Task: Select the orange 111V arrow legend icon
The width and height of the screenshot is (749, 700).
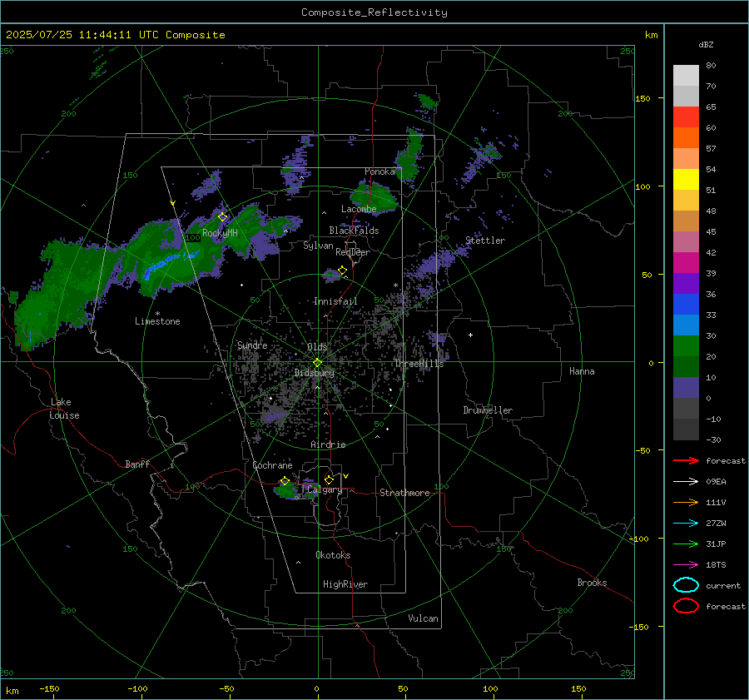Action: (x=686, y=502)
